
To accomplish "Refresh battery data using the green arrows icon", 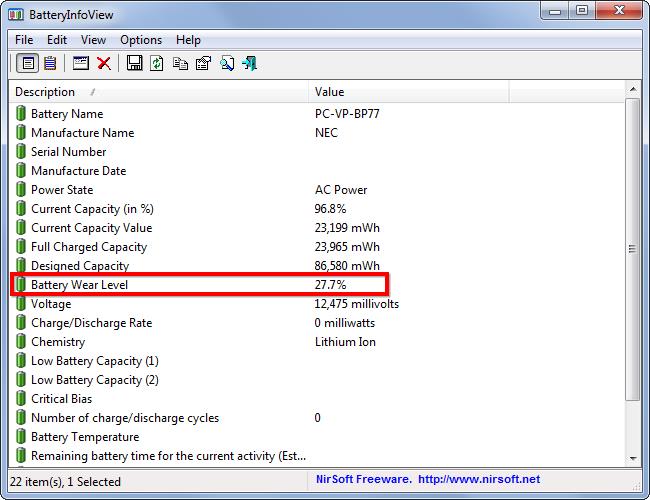I will [157, 63].
